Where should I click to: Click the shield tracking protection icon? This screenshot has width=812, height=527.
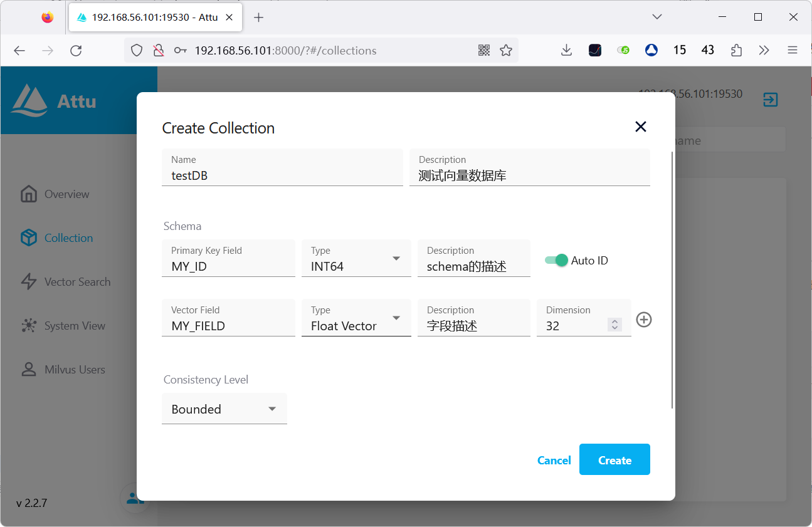point(137,51)
